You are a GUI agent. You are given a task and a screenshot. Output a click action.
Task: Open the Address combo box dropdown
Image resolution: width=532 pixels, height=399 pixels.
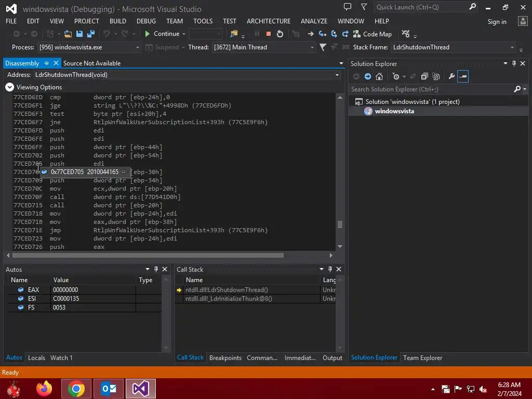click(337, 75)
